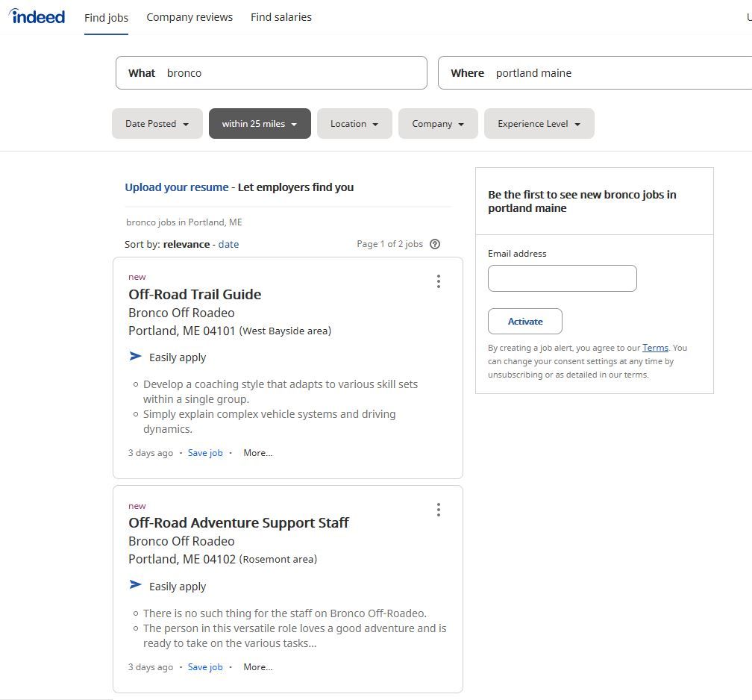Image resolution: width=752 pixels, height=700 pixels.
Task: Go to the Find jobs tab
Action: tap(107, 18)
